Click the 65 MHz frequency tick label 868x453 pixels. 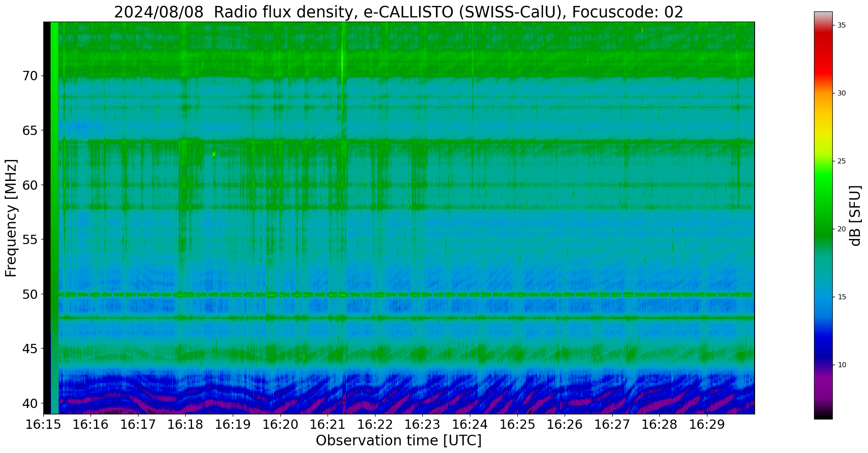(x=30, y=130)
